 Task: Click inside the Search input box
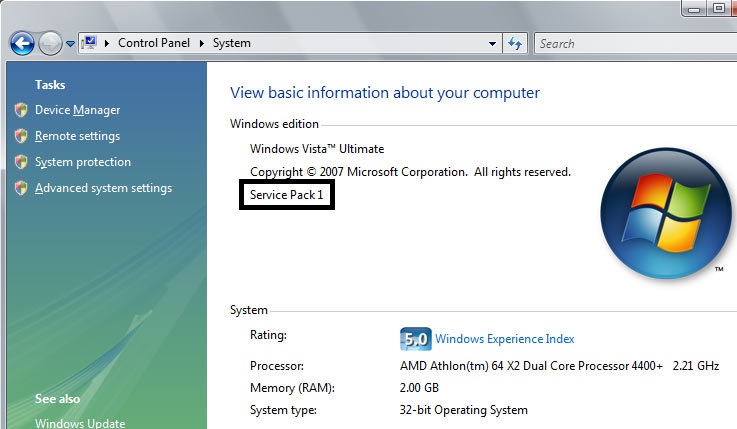630,44
